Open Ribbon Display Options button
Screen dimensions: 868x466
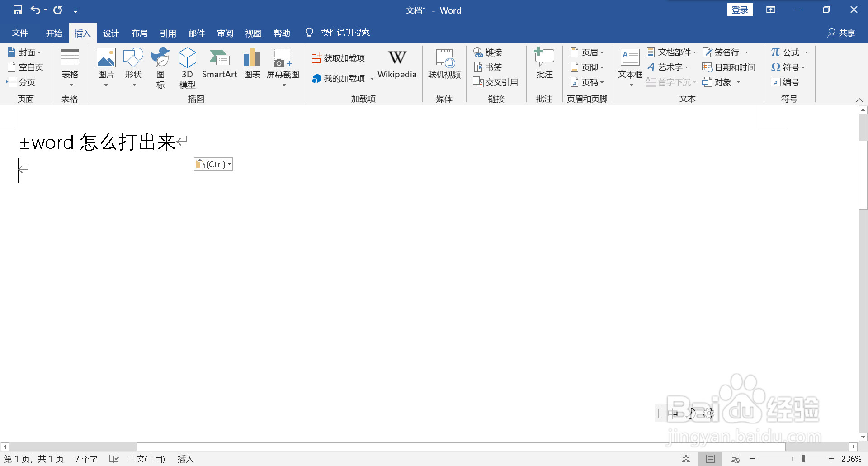tap(771, 10)
